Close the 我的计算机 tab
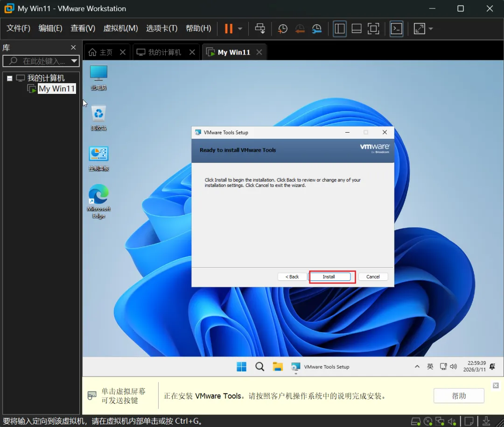Screen dimensions: 504x427 (x=192, y=52)
